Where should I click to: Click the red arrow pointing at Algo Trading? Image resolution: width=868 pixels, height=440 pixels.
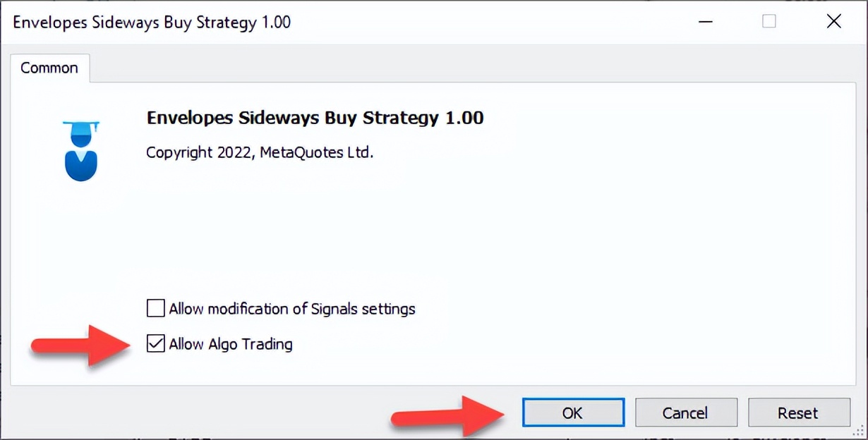click(83, 346)
